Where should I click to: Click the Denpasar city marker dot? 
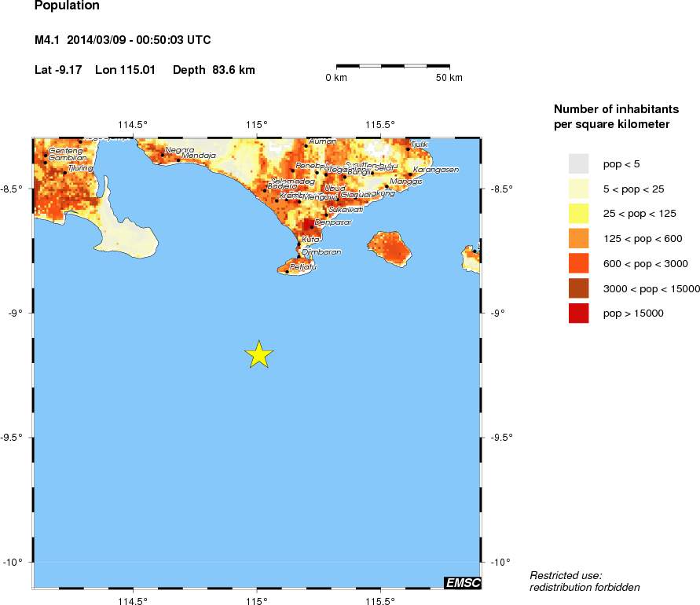click(x=312, y=227)
